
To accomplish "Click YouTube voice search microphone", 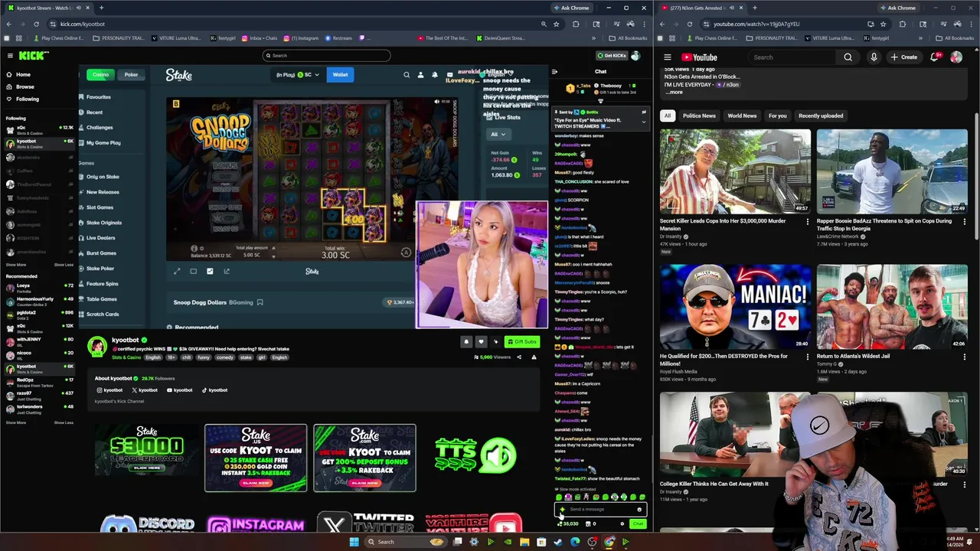I will 874,57.
